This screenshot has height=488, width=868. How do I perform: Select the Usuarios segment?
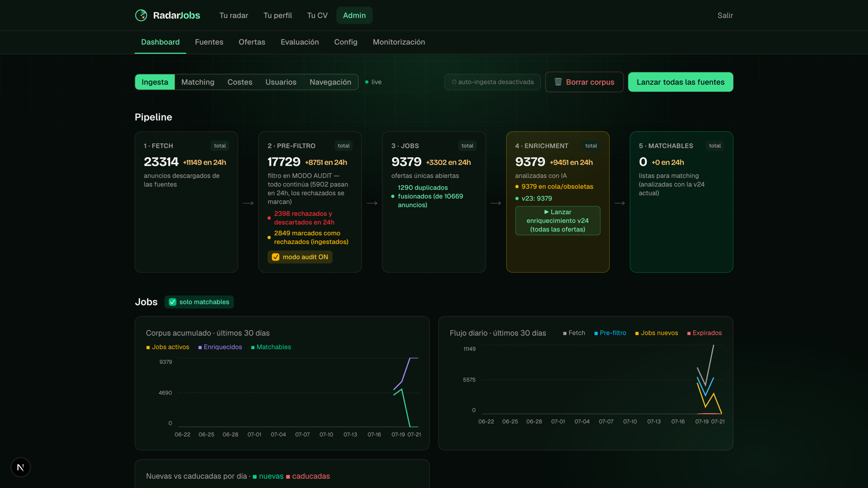281,82
